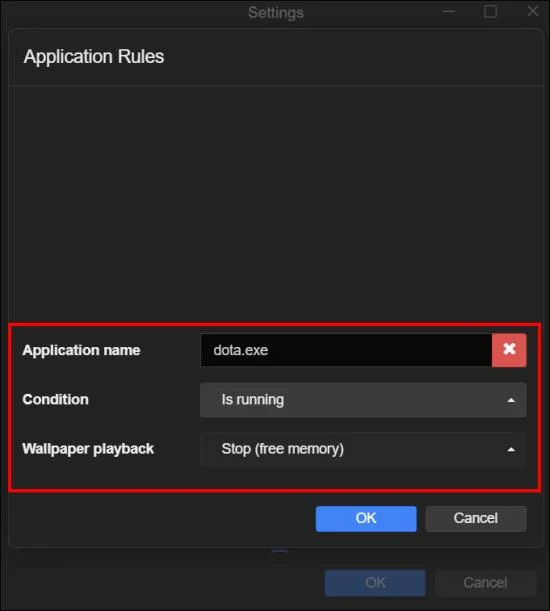Close the Settings window

(533, 11)
